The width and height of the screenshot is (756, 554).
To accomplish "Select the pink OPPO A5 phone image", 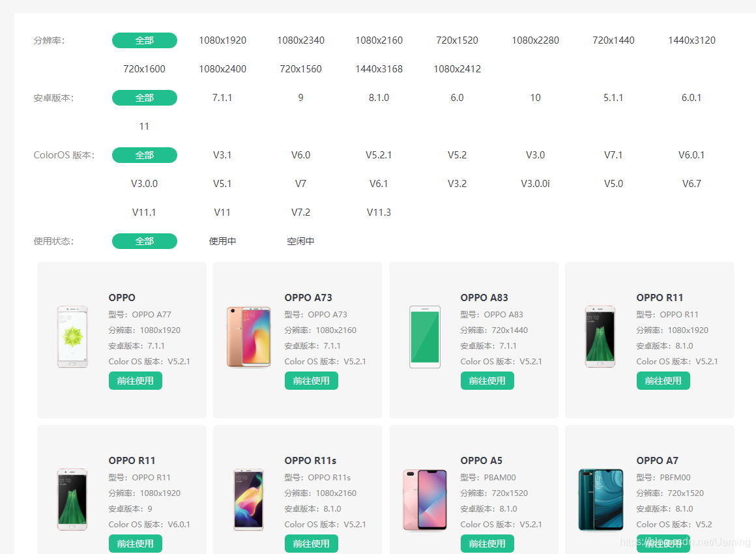I will pos(425,500).
